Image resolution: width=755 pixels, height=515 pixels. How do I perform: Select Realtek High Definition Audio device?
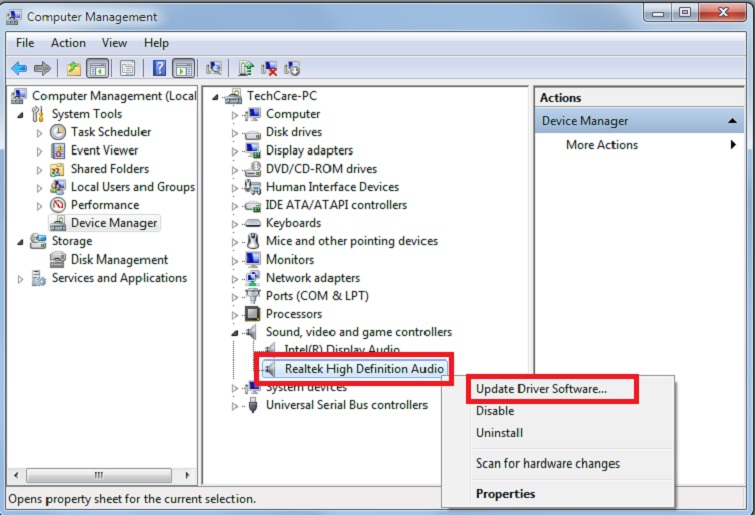point(364,369)
